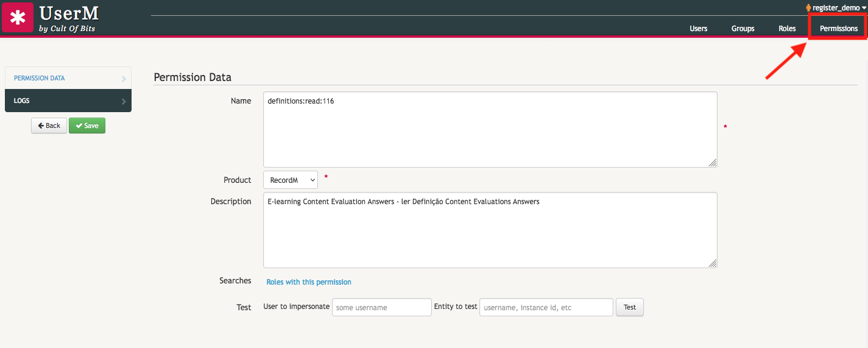The image size is (868, 348).
Task: Open the Roles tab
Action: tap(787, 29)
